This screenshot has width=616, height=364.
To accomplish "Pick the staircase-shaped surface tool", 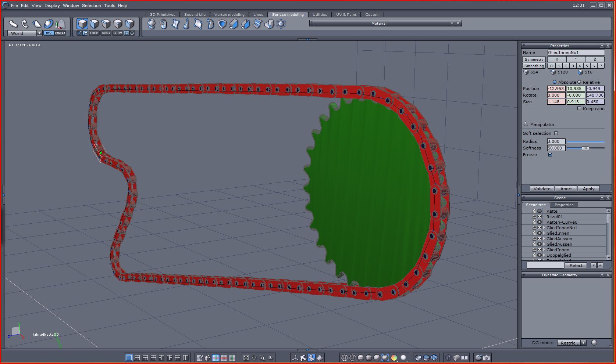I will (257, 24).
